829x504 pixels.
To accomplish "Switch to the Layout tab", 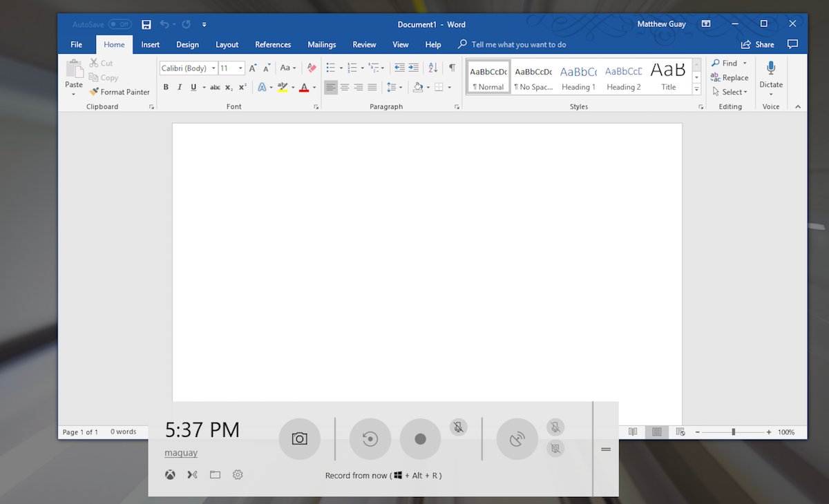I will tap(227, 45).
